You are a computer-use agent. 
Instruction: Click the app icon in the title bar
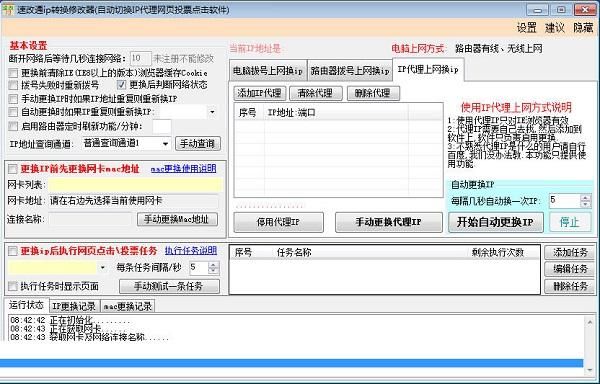[x=8, y=9]
